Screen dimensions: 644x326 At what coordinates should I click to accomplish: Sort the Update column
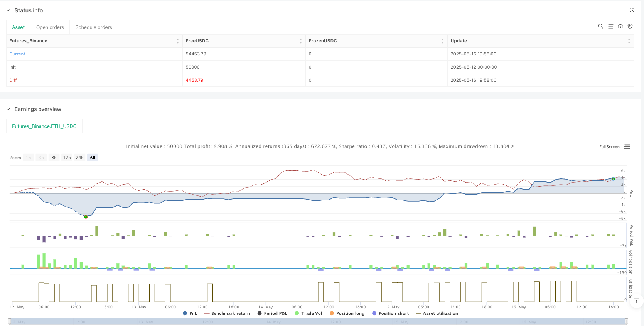point(629,41)
